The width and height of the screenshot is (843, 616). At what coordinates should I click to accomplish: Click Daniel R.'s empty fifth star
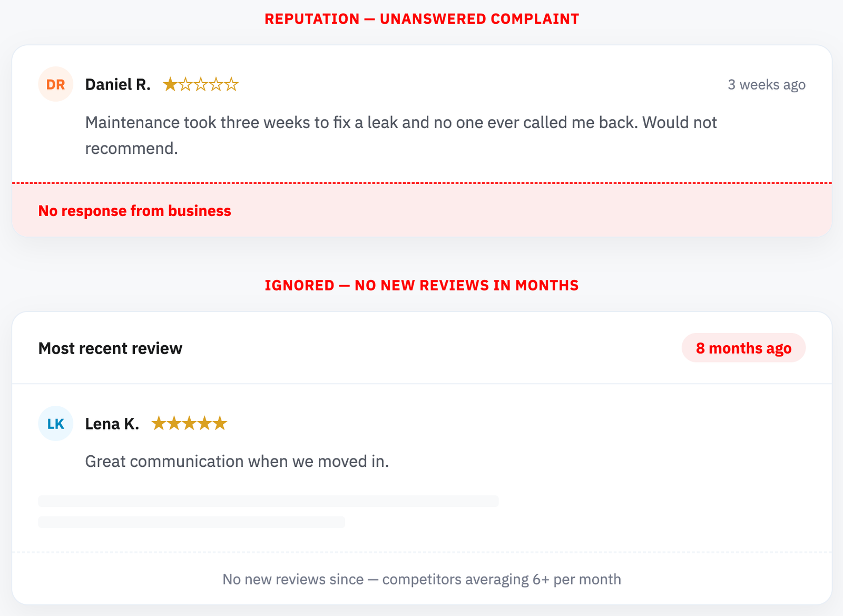231,84
